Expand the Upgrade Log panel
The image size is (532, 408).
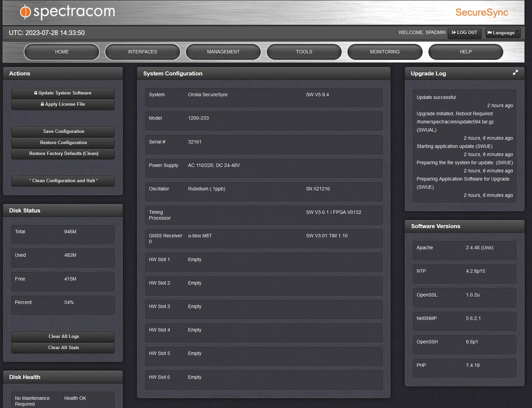click(x=516, y=73)
